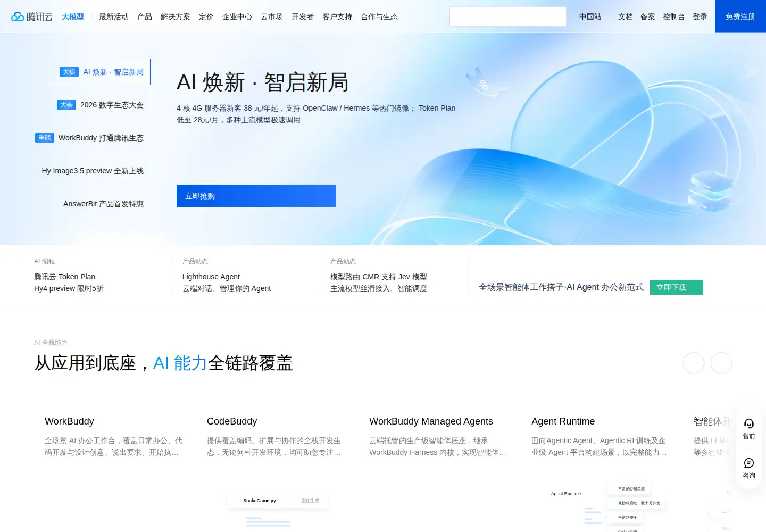Open the 开发者 menu
The image size is (766, 532).
pyautogui.click(x=303, y=16)
